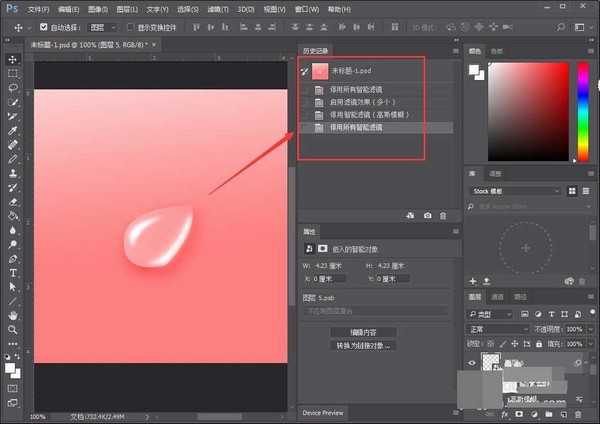Expand the Stock 模板 library dropdown

528,191
